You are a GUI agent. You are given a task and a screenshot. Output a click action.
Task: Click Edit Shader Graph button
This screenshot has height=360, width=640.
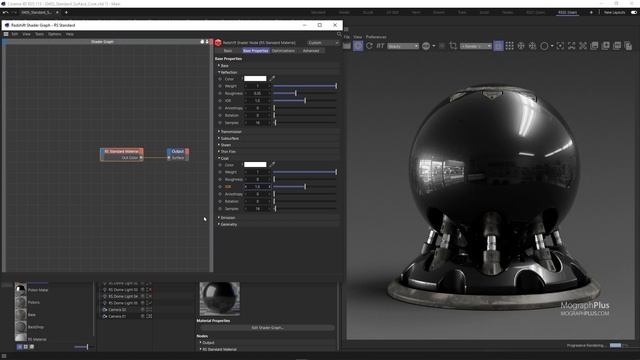tap(267, 328)
